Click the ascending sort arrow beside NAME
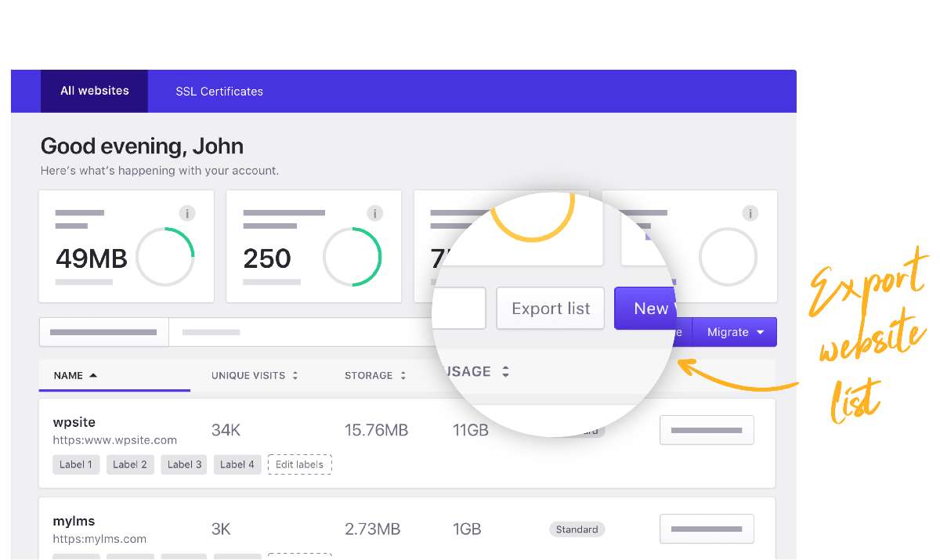 click(93, 375)
